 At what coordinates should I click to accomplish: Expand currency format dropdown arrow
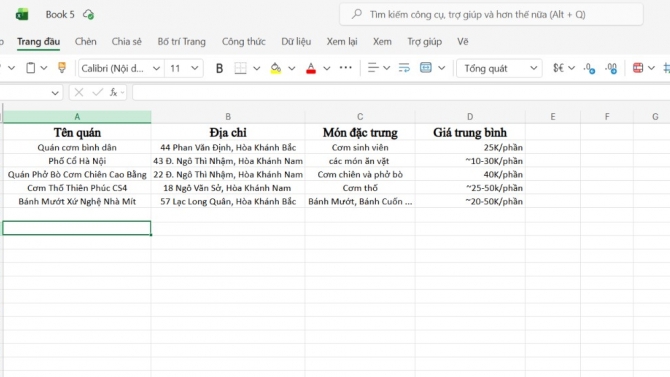[x=571, y=68]
